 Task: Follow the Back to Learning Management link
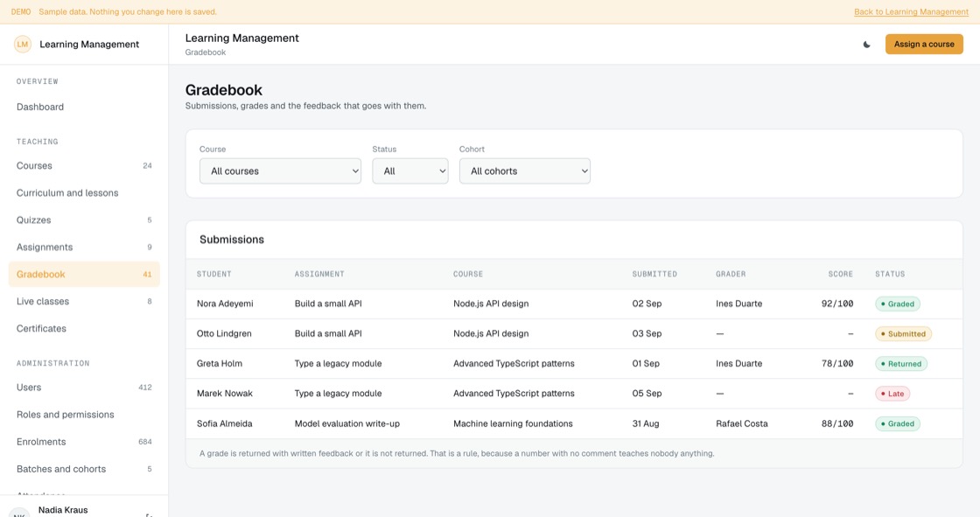tap(911, 12)
